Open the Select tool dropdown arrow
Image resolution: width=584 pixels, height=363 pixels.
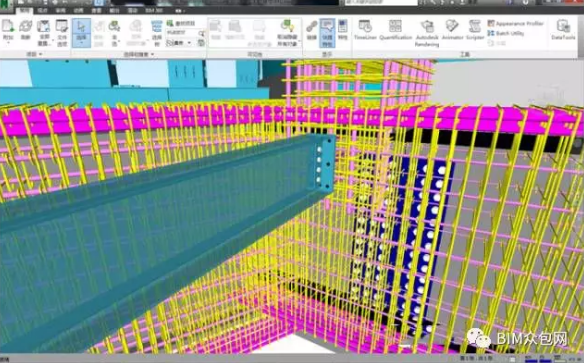point(81,43)
